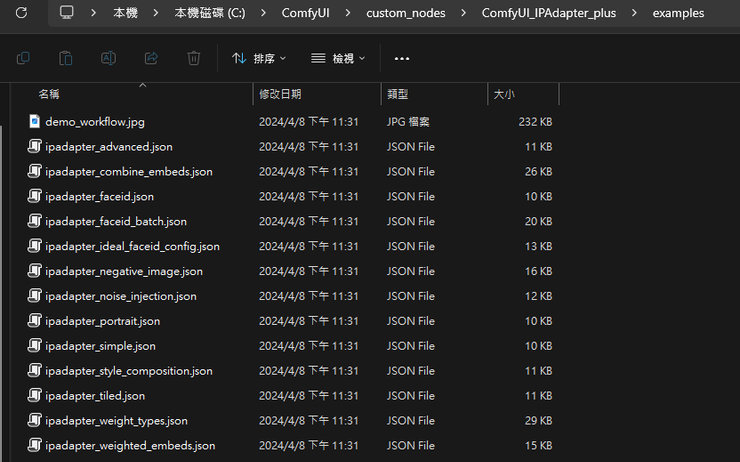
Task: Click the file icon of ipadapter_simple.json
Action: click(x=34, y=345)
